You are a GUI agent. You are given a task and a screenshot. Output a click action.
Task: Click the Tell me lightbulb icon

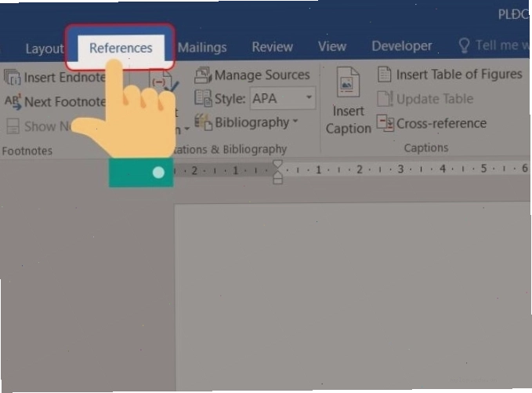pyautogui.click(x=464, y=45)
